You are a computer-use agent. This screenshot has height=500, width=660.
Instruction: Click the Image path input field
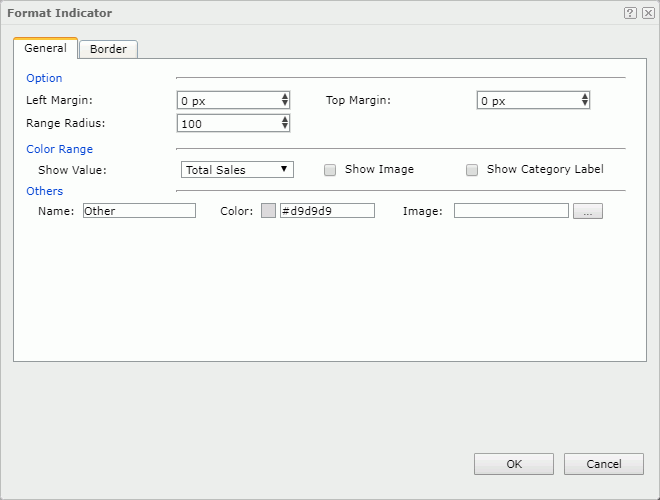tap(511, 210)
